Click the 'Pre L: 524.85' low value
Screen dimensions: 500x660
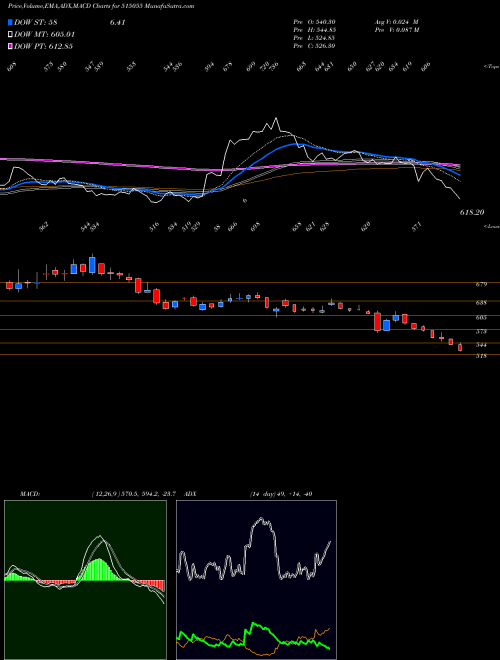314,38
